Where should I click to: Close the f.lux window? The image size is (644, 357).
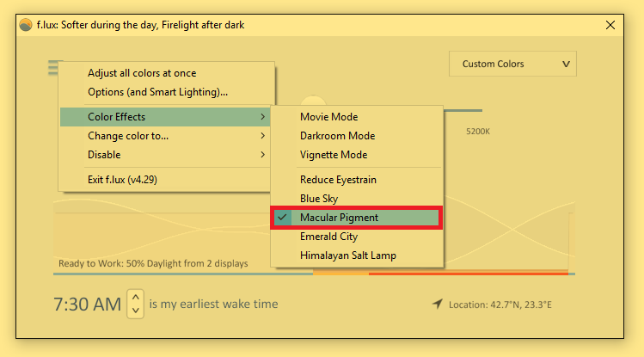(x=610, y=25)
